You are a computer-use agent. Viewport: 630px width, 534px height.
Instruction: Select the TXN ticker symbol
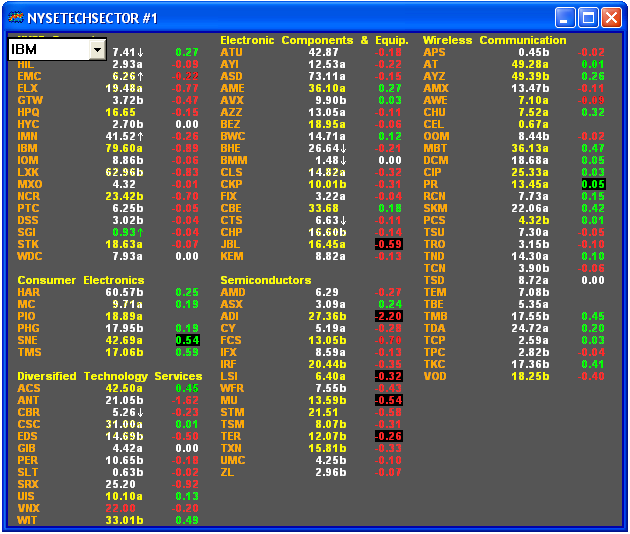pyautogui.click(x=231, y=448)
